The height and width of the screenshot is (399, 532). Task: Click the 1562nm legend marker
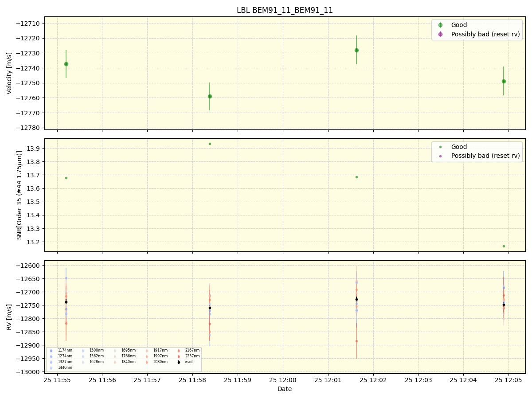[x=83, y=356]
